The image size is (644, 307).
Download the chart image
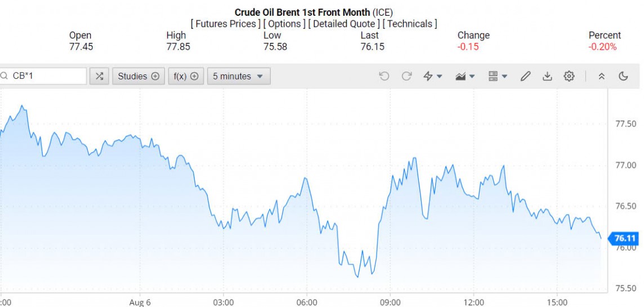547,76
